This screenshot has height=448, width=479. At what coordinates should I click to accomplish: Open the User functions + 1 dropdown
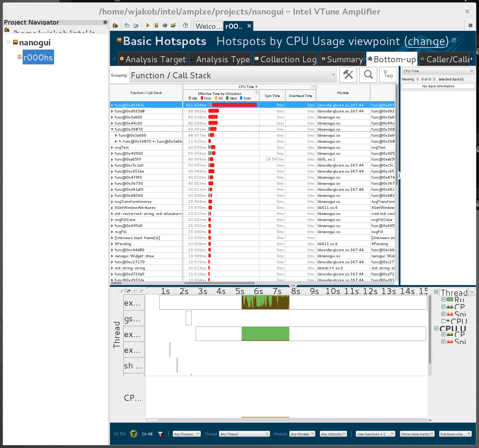point(375,434)
